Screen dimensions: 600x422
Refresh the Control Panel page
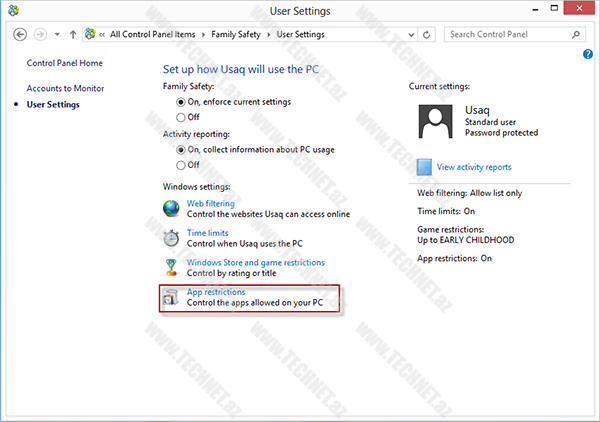pos(428,34)
